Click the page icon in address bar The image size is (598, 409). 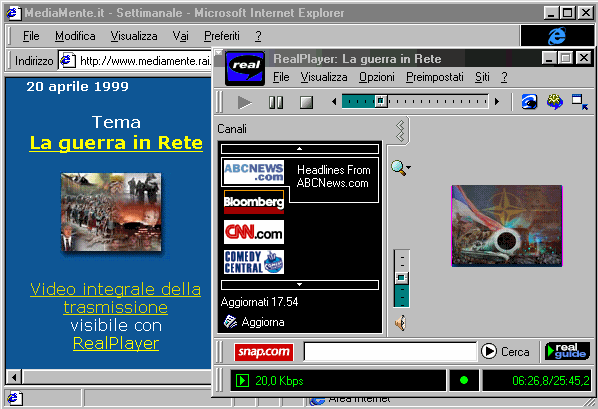(67, 61)
